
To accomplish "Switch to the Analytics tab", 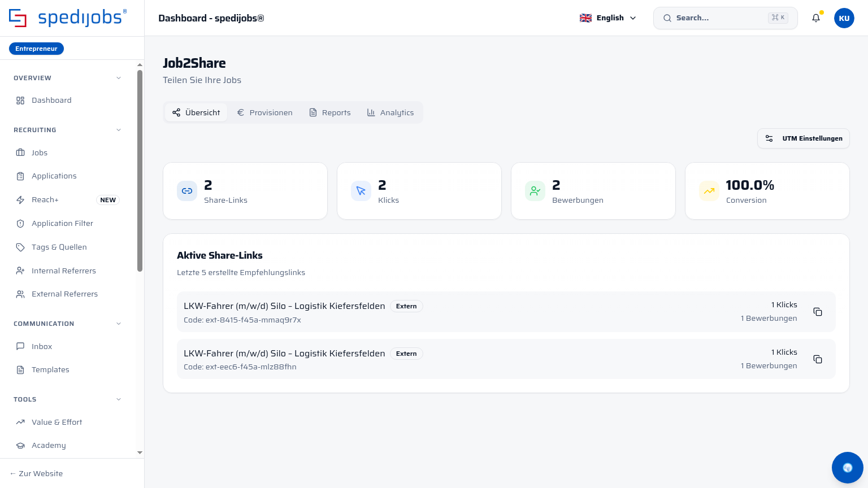I will click(390, 112).
